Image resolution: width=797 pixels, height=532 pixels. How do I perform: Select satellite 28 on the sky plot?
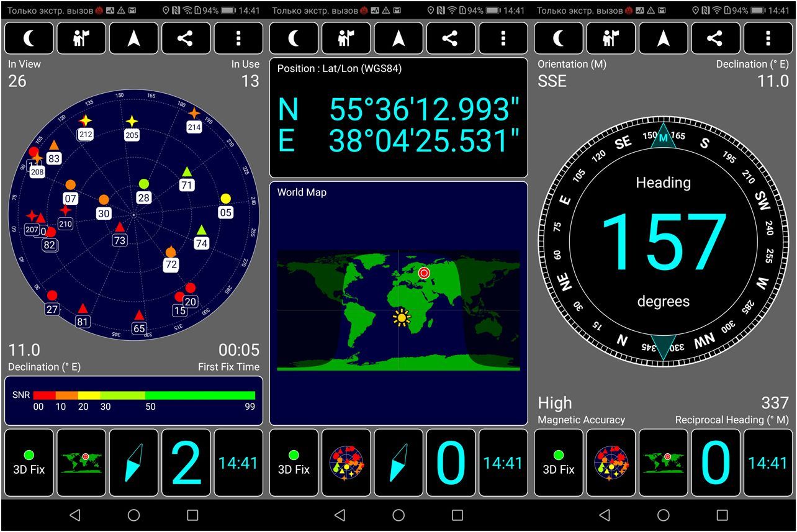(x=144, y=184)
